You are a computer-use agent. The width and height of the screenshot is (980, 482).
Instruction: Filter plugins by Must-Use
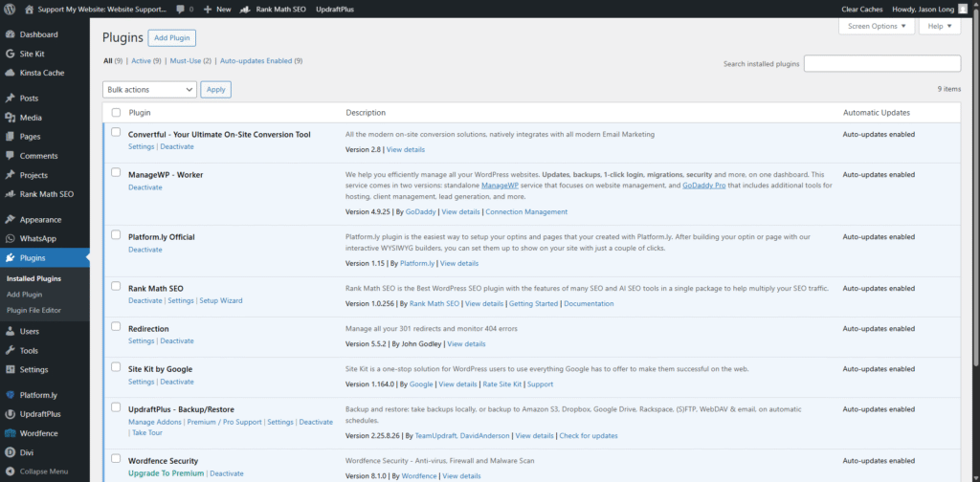pyautogui.click(x=185, y=61)
